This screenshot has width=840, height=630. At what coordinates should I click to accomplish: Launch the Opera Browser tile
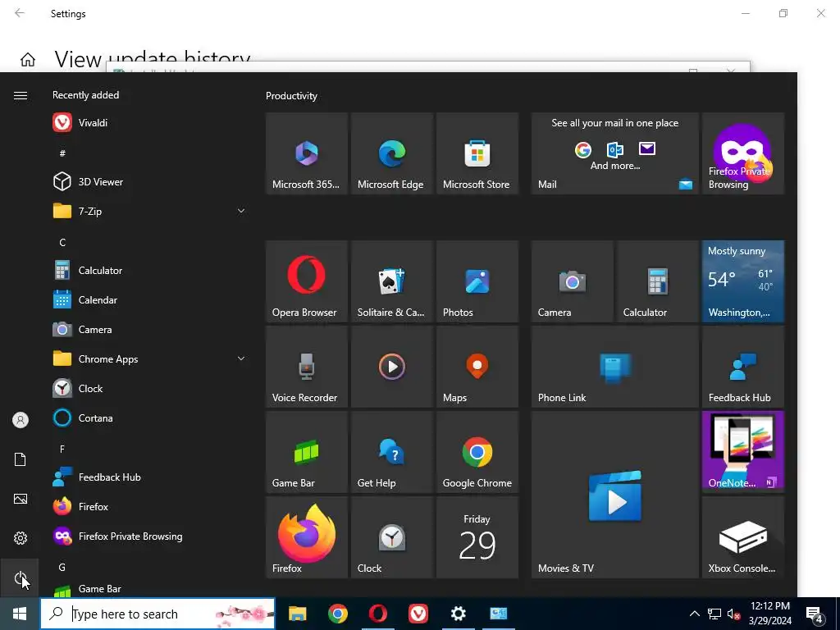point(307,281)
